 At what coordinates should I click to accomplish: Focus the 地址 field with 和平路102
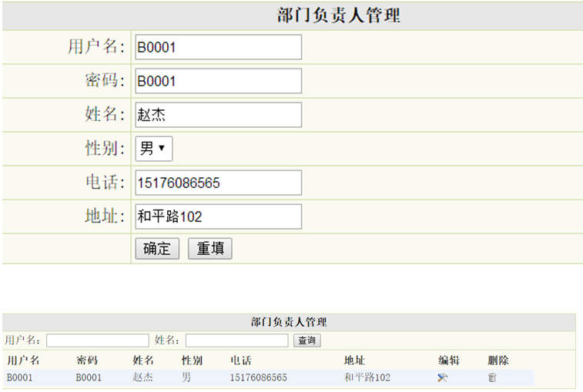[218, 216]
